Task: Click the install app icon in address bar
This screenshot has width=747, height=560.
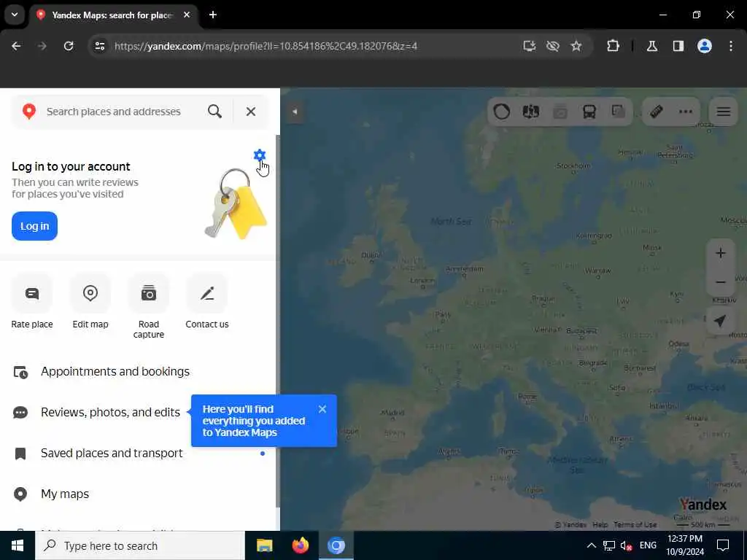Action: pos(530,46)
